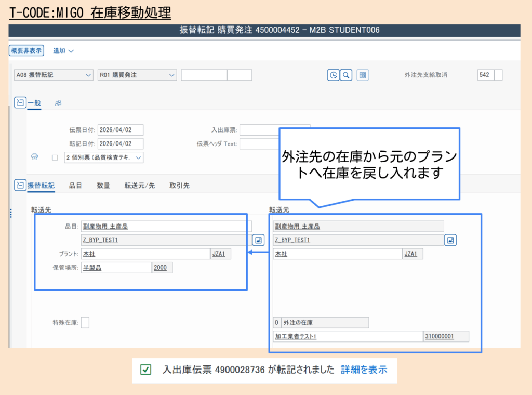
Task: Click the 概要非表示 button
Action: tap(25, 50)
